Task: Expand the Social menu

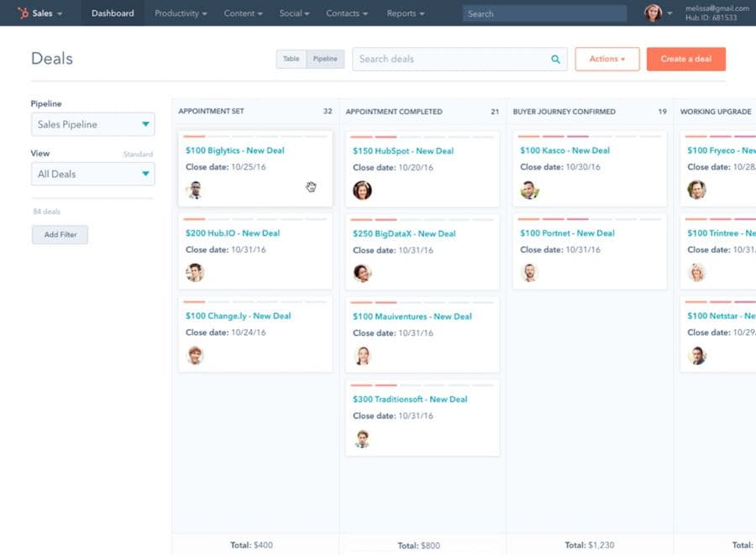Action: point(294,13)
